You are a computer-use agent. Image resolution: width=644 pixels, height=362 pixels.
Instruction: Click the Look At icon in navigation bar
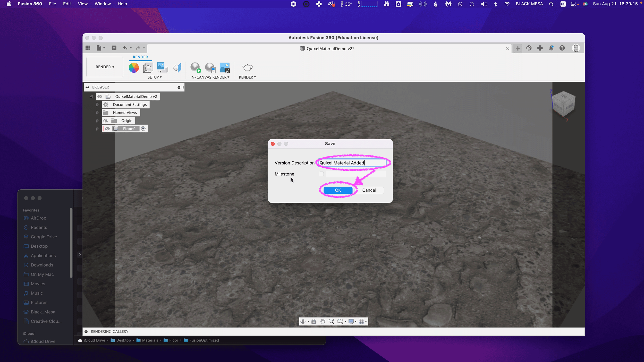coord(314,321)
